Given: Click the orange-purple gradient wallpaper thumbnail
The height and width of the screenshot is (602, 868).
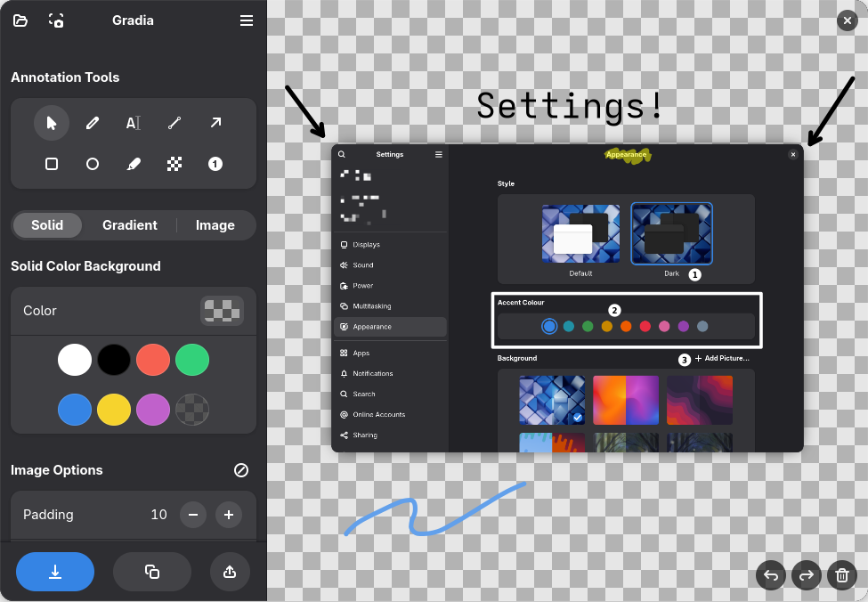Looking at the screenshot, I should 626,401.
